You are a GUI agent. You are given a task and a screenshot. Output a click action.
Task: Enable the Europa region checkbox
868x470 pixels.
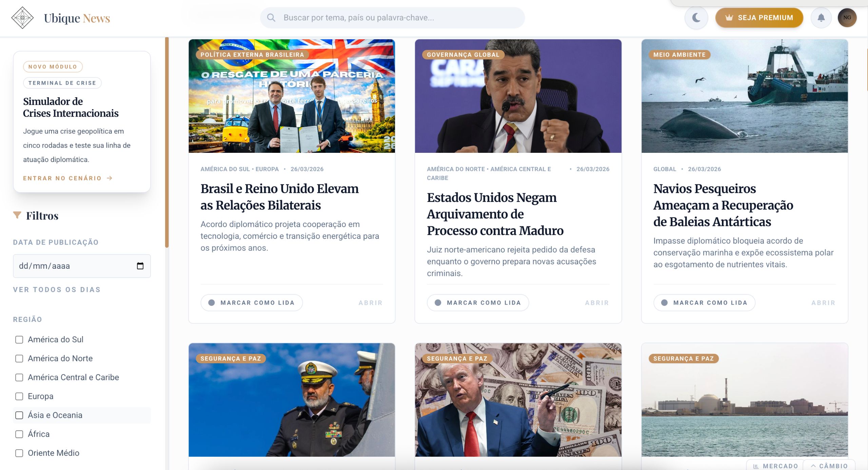(19, 396)
